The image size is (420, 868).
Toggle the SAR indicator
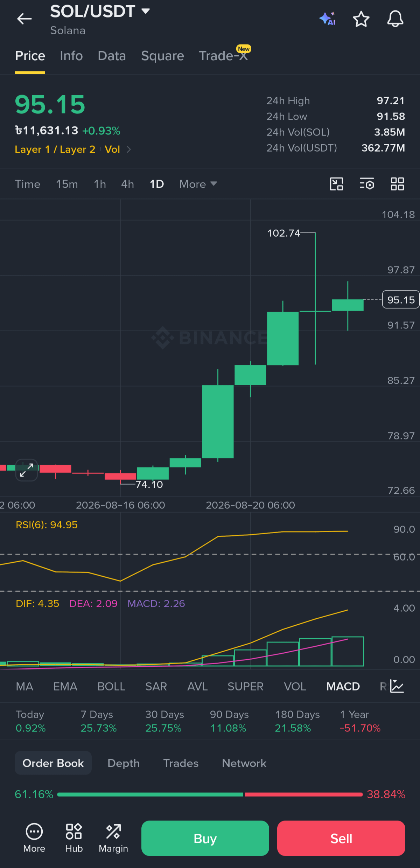coord(156,686)
